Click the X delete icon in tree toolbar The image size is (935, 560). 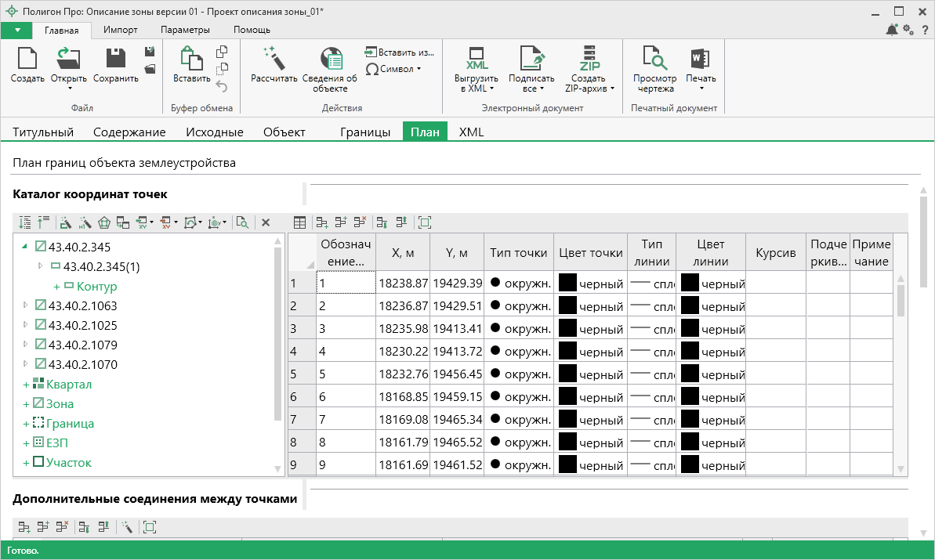[x=266, y=222]
